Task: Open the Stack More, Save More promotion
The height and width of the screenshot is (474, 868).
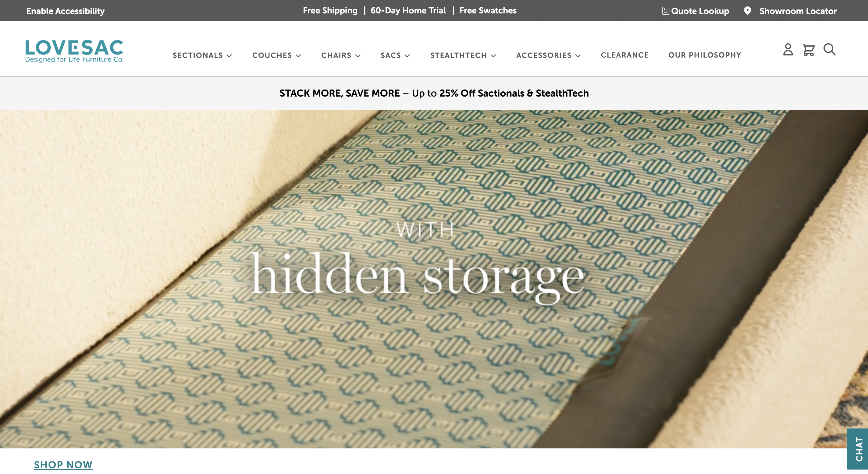Action: coord(434,93)
